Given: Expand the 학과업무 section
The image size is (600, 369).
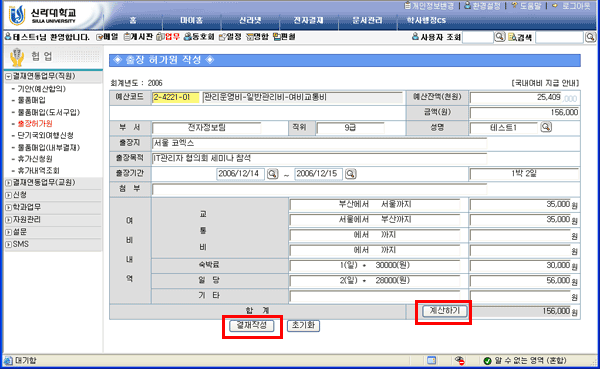Looking at the screenshot, I should (8, 207).
